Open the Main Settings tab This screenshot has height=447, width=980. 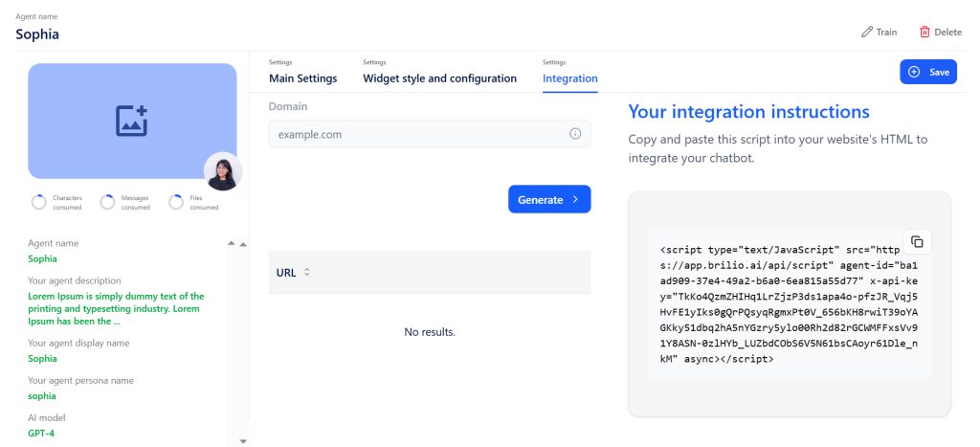[303, 73]
